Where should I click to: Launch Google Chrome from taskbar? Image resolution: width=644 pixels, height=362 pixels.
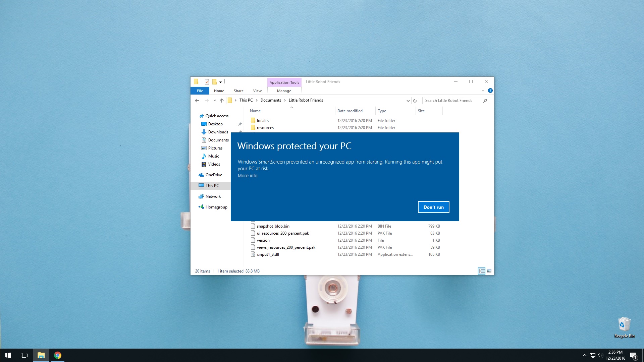[x=58, y=355]
